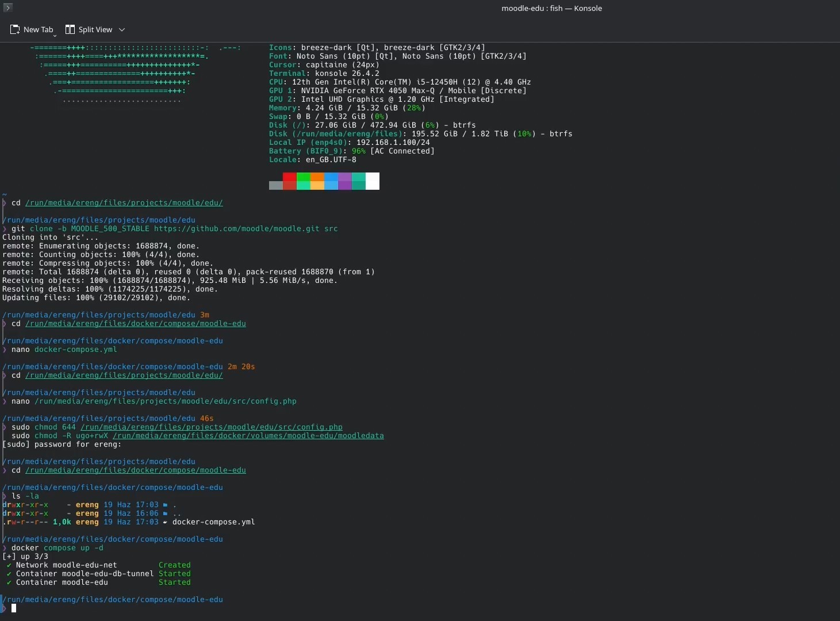Click the block cursor at the last prompt
The height and width of the screenshot is (621, 840).
14,608
